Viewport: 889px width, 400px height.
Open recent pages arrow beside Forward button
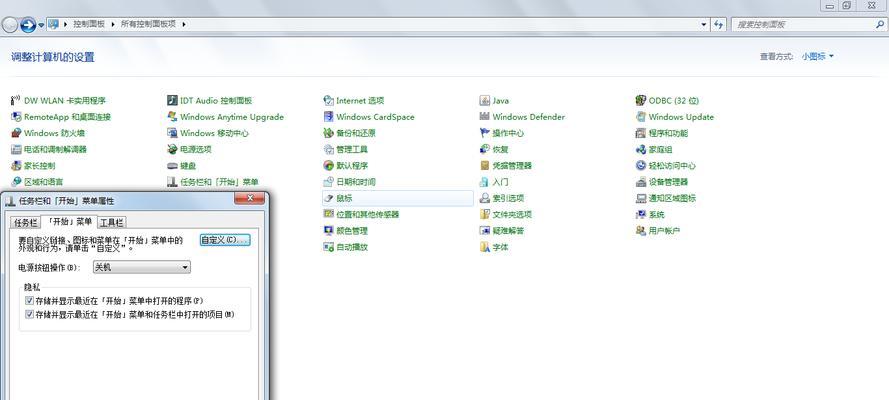[x=41, y=25]
